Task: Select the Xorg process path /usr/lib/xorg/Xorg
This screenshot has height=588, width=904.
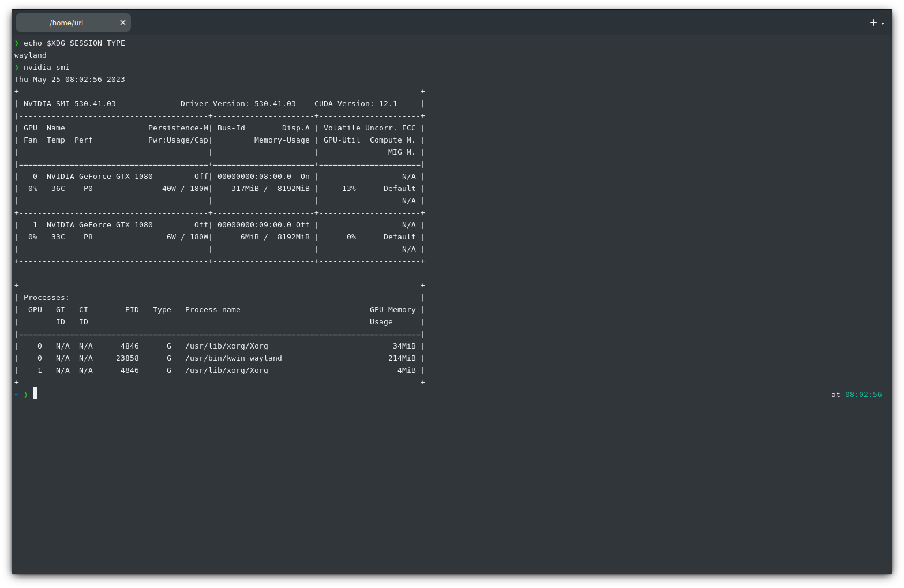Action: click(226, 346)
